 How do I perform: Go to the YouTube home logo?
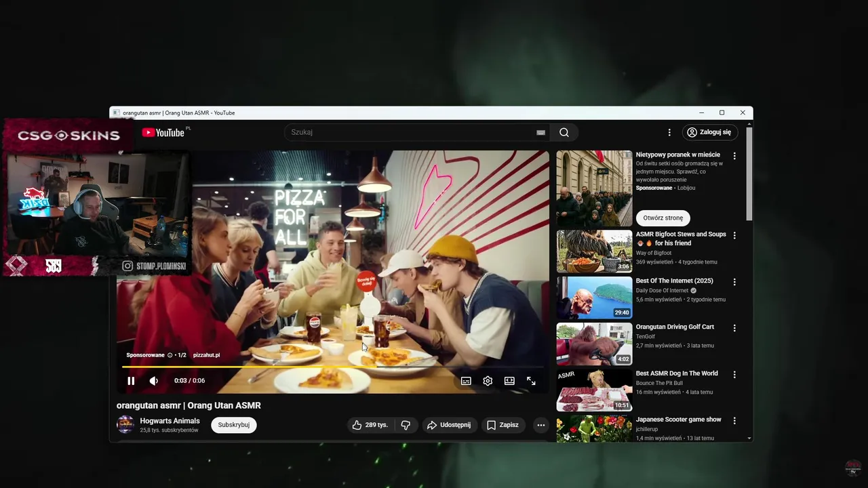pyautogui.click(x=163, y=132)
